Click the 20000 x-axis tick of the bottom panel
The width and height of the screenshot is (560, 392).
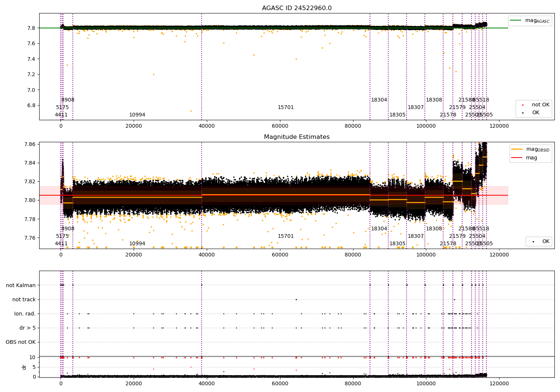tap(134, 383)
